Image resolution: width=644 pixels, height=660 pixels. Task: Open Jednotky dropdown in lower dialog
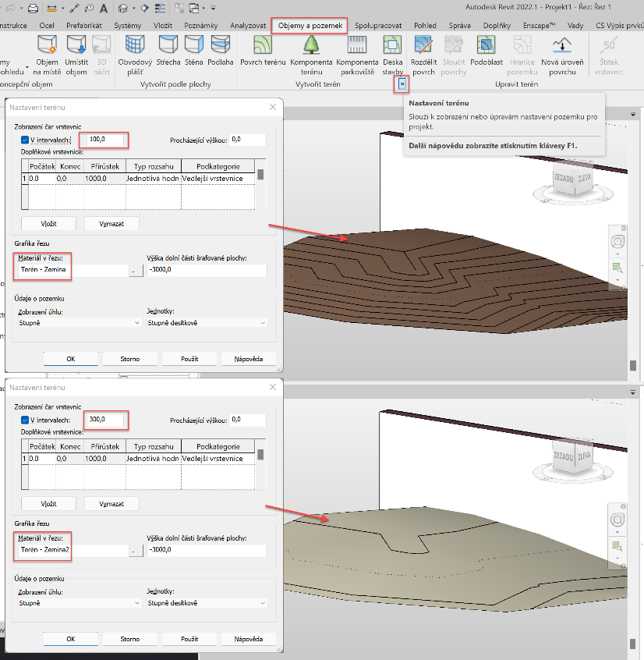click(207, 603)
